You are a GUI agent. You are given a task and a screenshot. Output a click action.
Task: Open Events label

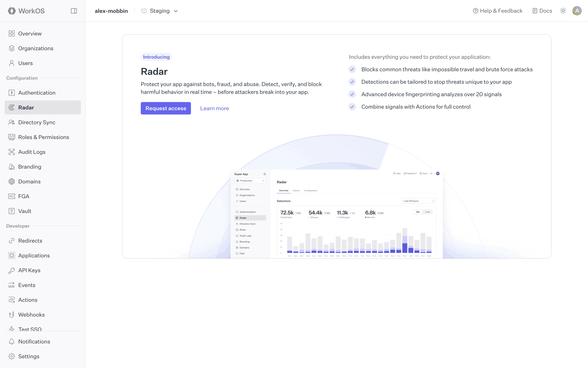tap(27, 285)
